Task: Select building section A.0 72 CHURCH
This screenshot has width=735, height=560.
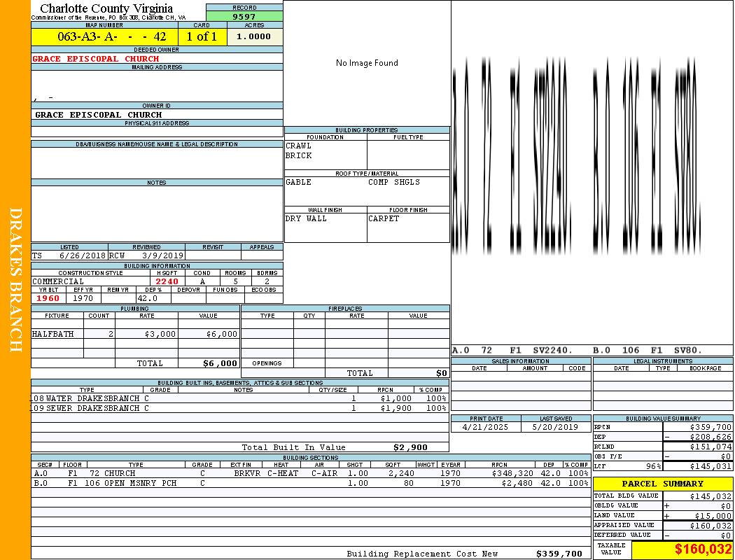Action: coord(311,473)
